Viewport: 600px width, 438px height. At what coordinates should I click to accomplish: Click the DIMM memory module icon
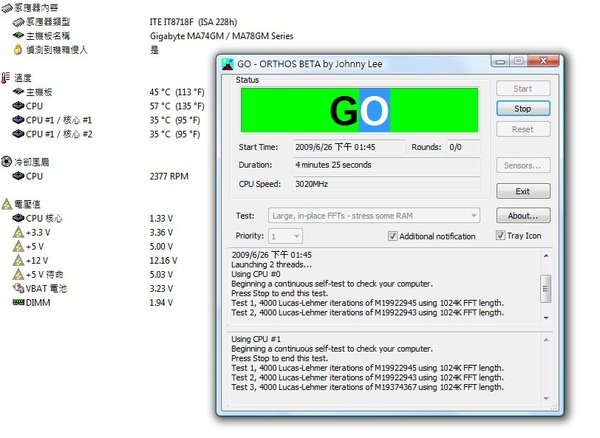pyautogui.click(x=18, y=303)
